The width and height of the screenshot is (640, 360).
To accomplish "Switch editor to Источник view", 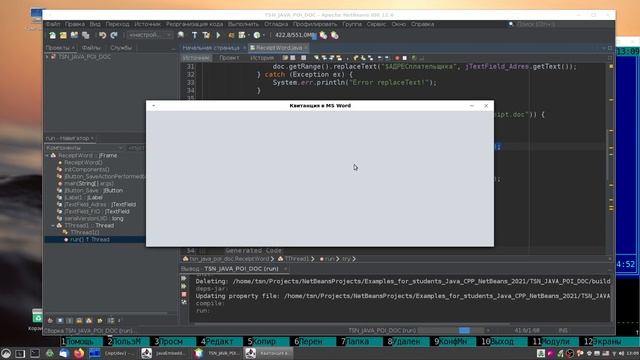I will [196, 58].
